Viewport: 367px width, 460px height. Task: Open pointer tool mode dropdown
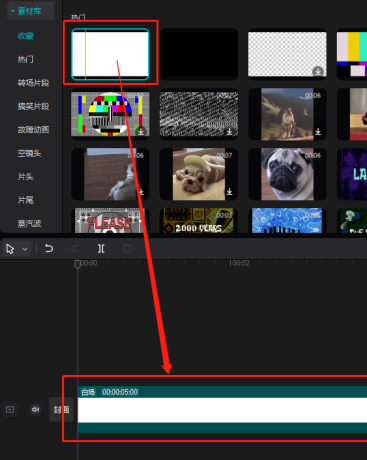25,249
